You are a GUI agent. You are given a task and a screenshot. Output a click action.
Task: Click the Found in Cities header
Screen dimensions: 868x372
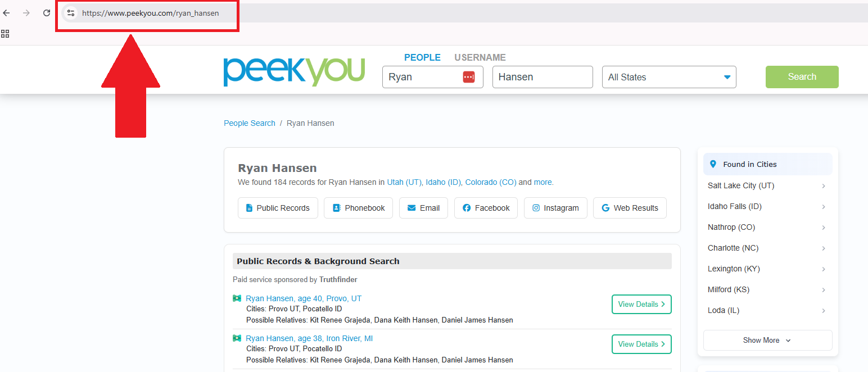(767, 164)
